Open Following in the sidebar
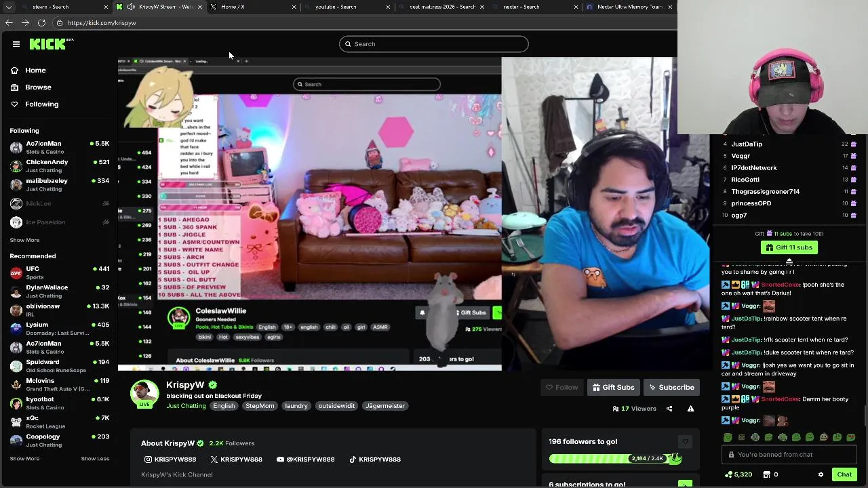This screenshot has width=868, height=488. point(35,104)
